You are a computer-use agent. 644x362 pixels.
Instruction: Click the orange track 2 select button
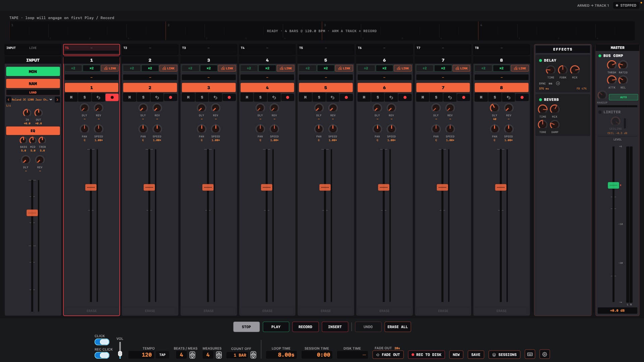point(150,87)
